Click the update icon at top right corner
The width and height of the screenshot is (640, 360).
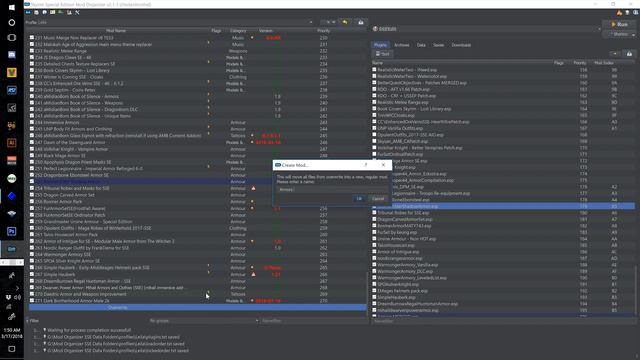[636, 13]
